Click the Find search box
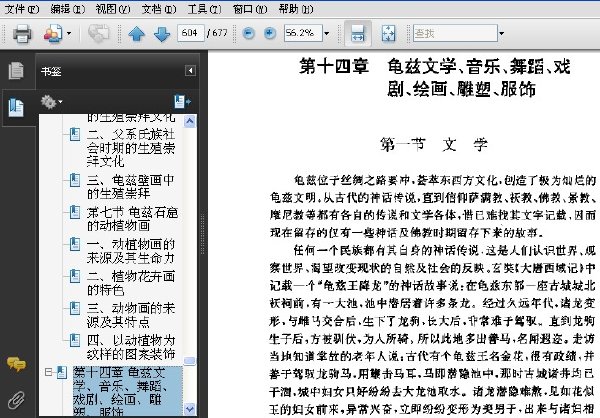The width and height of the screenshot is (600, 418). coord(455,33)
